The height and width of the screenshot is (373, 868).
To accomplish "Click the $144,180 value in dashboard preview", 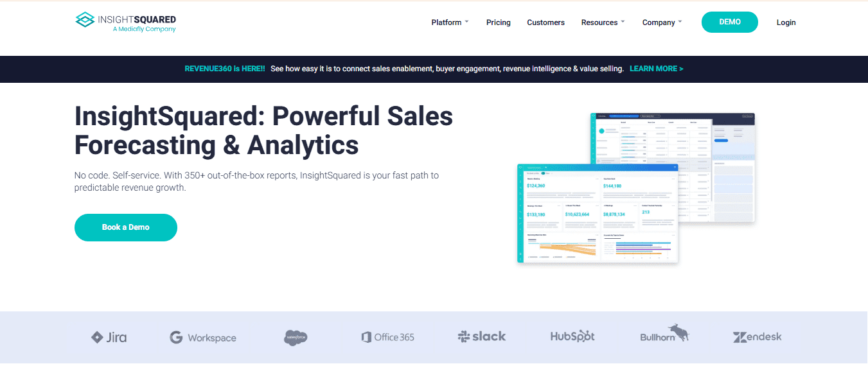I will 612,186.
